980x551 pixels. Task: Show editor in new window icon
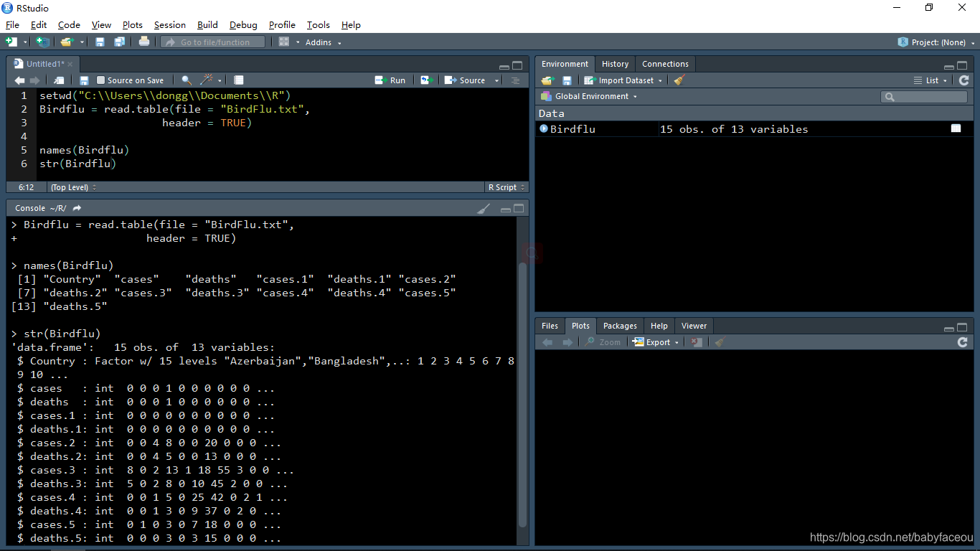(59, 80)
